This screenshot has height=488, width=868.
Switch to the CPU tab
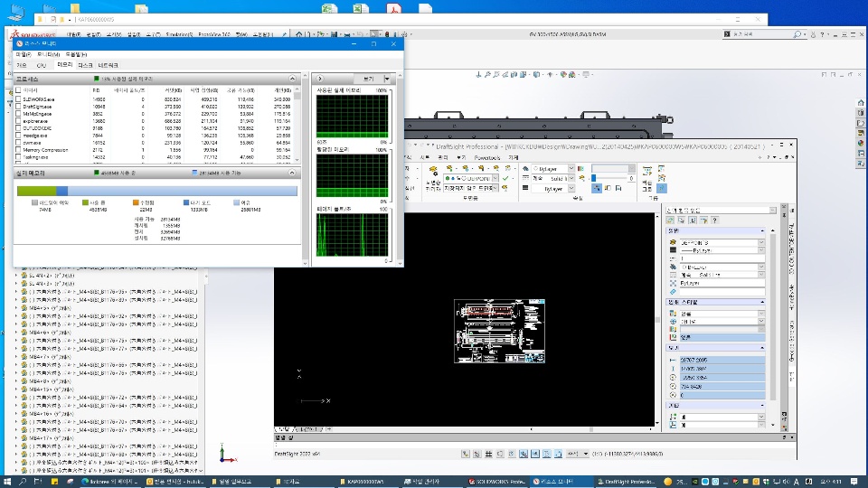coord(41,65)
